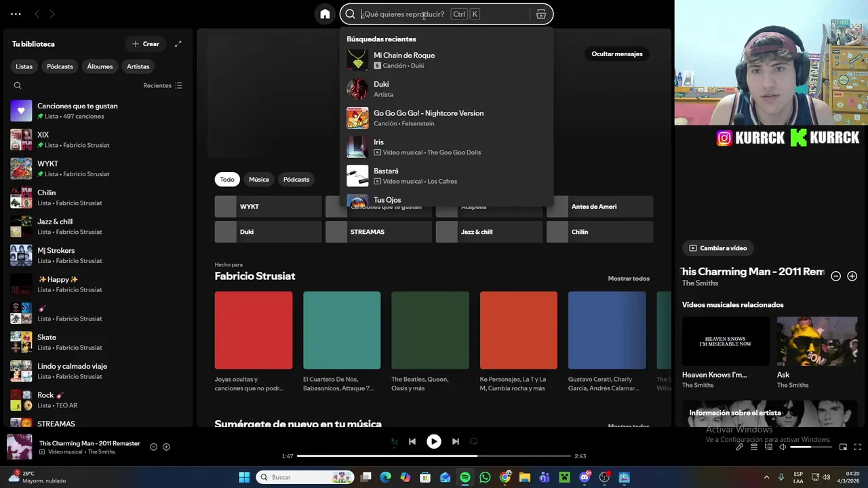Mute with the speaker icon
This screenshot has width=868, height=488.
[x=783, y=447]
